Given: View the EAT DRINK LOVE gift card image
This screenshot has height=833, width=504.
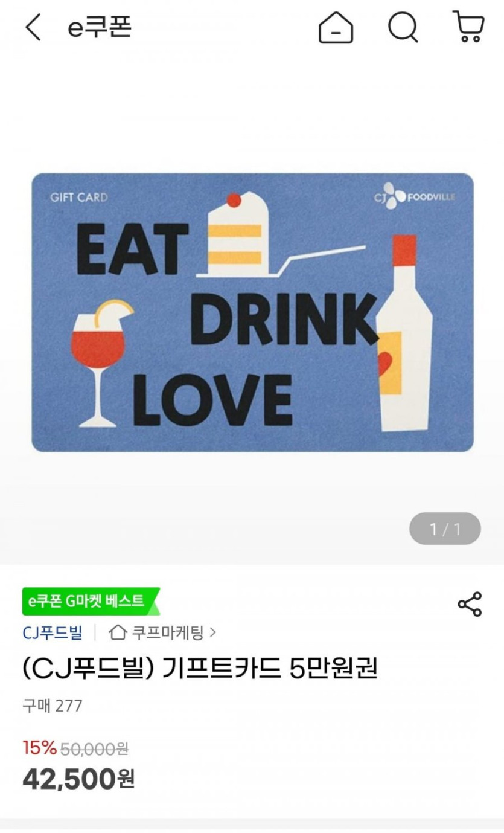Looking at the screenshot, I should pyautogui.click(x=252, y=312).
